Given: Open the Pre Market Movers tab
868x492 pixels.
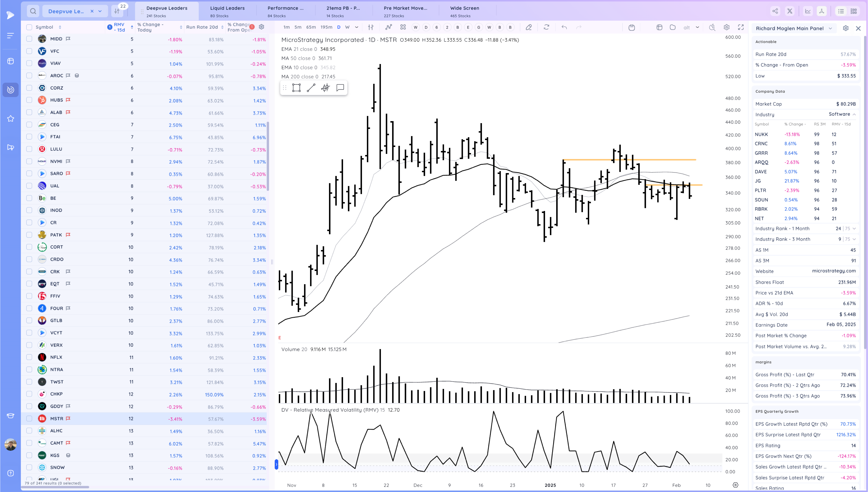Looking at the screenshot, I should pyautogui.click(x=405, y=11).
